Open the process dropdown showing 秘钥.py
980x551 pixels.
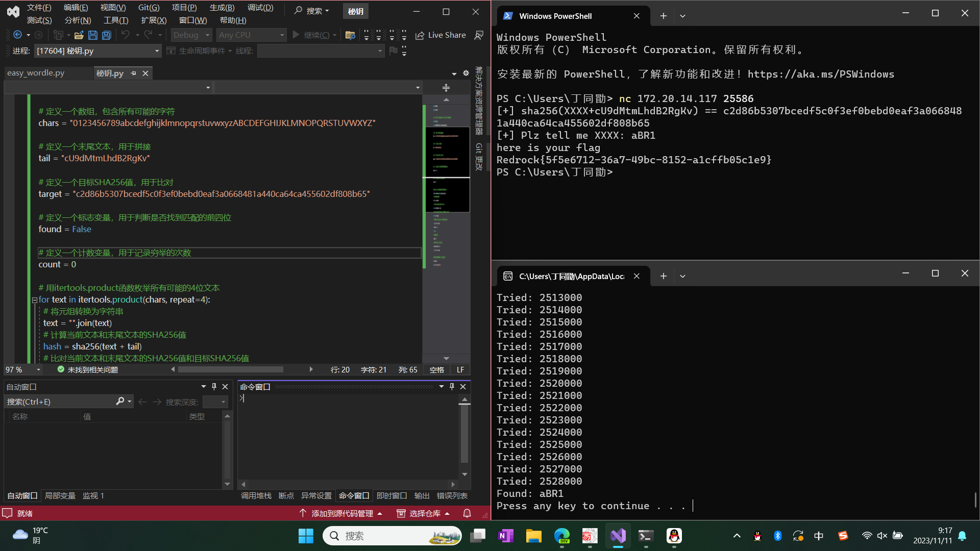tap(97, 51)
